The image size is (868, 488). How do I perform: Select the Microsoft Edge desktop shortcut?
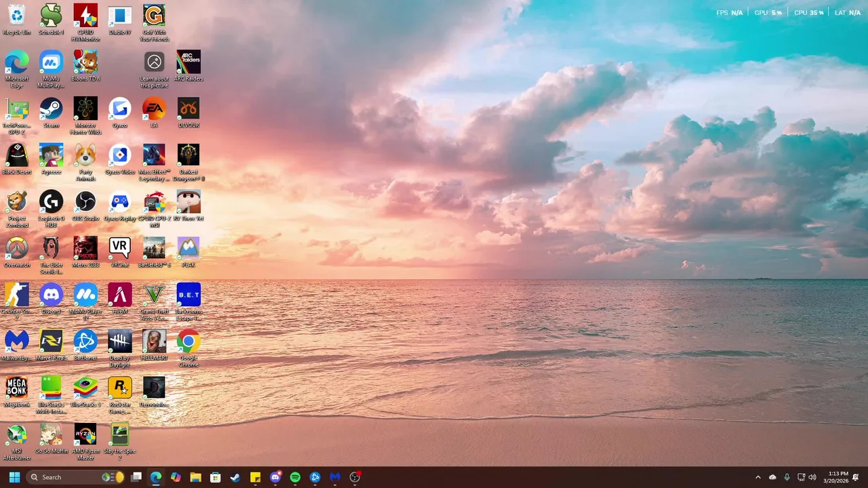pyautogui.click(x=16, y=70)
